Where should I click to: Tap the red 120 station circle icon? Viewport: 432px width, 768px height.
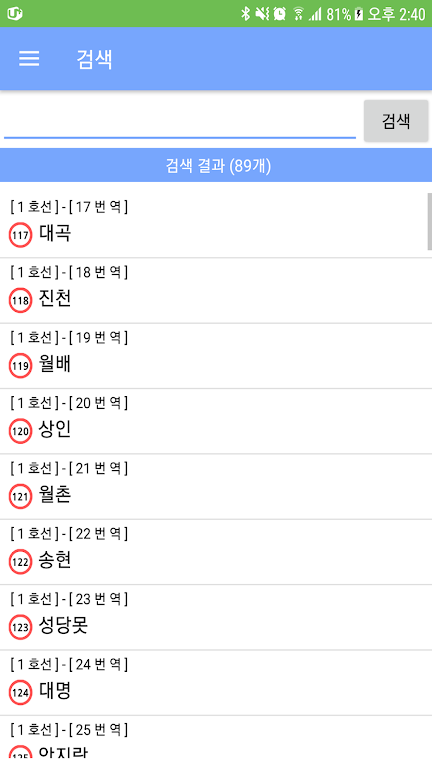coord(21,432)
